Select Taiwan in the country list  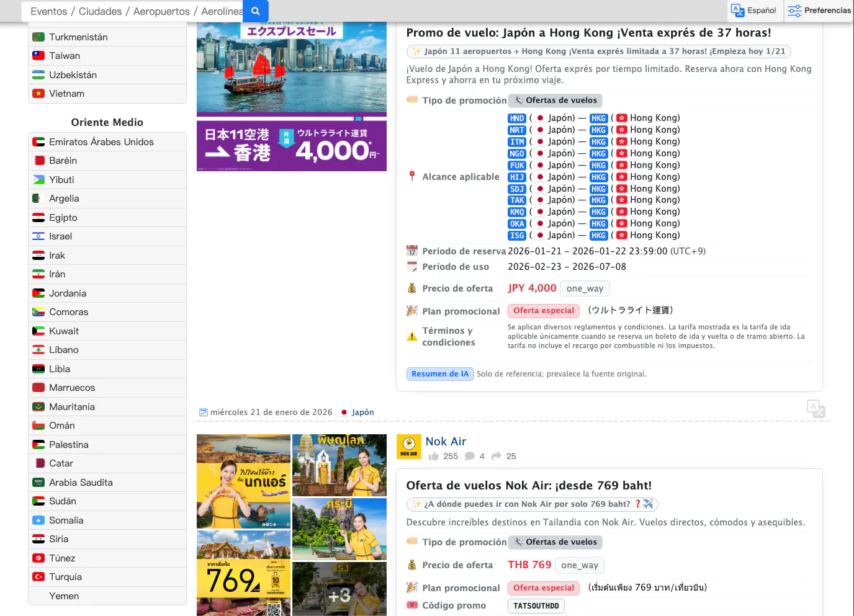tap(107, 56)
